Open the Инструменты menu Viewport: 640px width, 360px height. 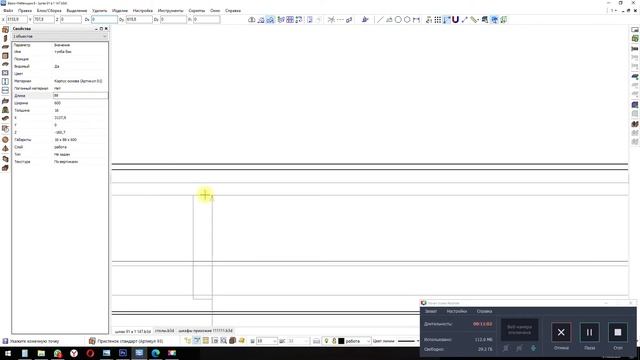171,11
